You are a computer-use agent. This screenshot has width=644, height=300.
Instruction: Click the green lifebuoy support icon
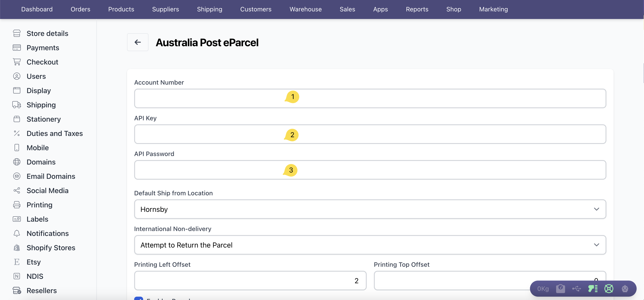(609, 289)
